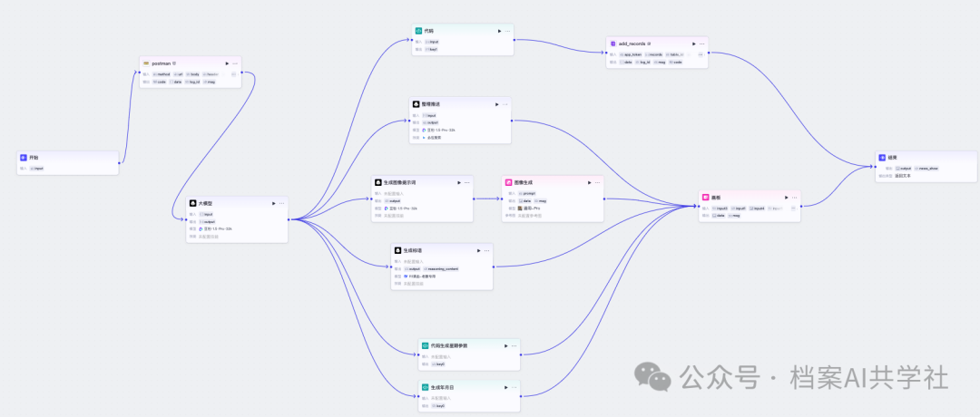Expand hidden input parameters in postman node
The width and height of the screenshot is (980, 417).
click(234, 73)
